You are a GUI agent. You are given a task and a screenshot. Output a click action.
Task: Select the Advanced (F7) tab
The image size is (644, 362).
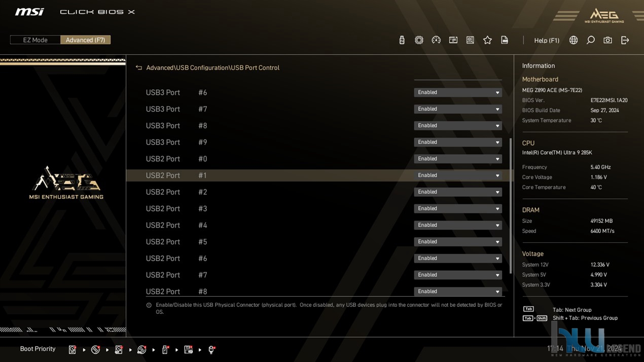pos(85,40)
